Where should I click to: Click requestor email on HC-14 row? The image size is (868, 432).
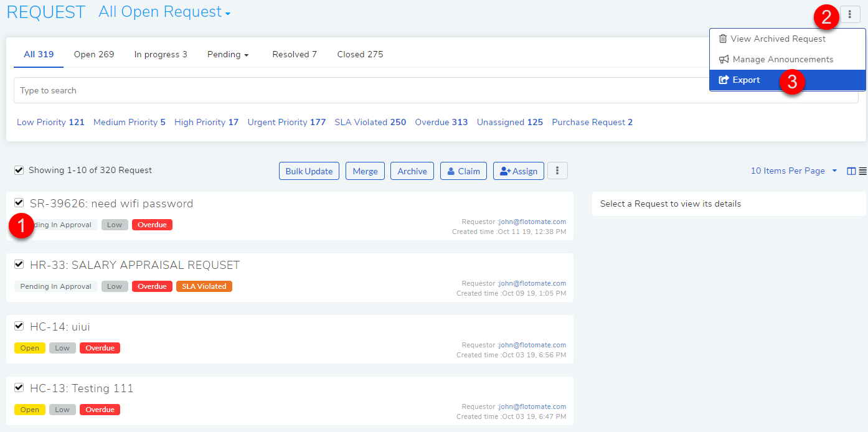click(x=532, y=345)
